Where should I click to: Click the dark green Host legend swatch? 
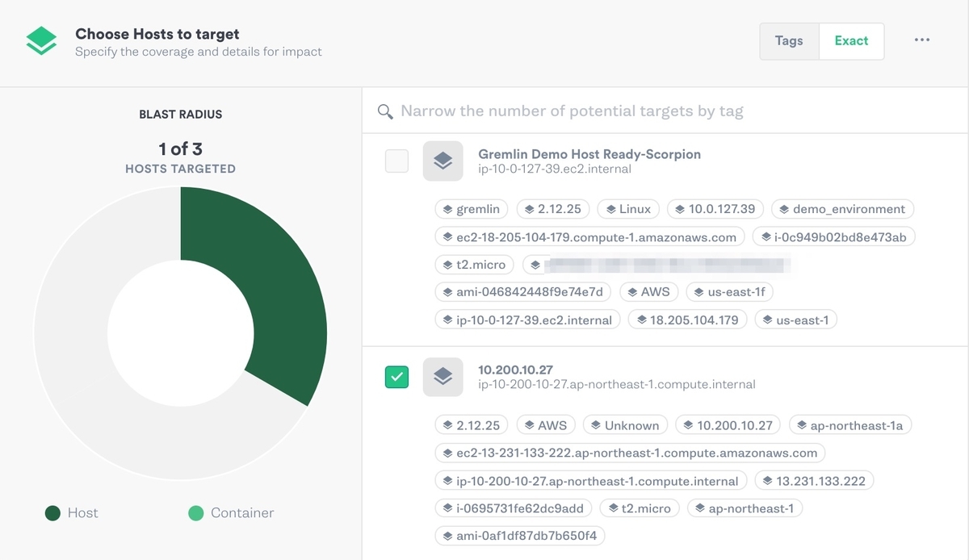click(x=52, y=513)
